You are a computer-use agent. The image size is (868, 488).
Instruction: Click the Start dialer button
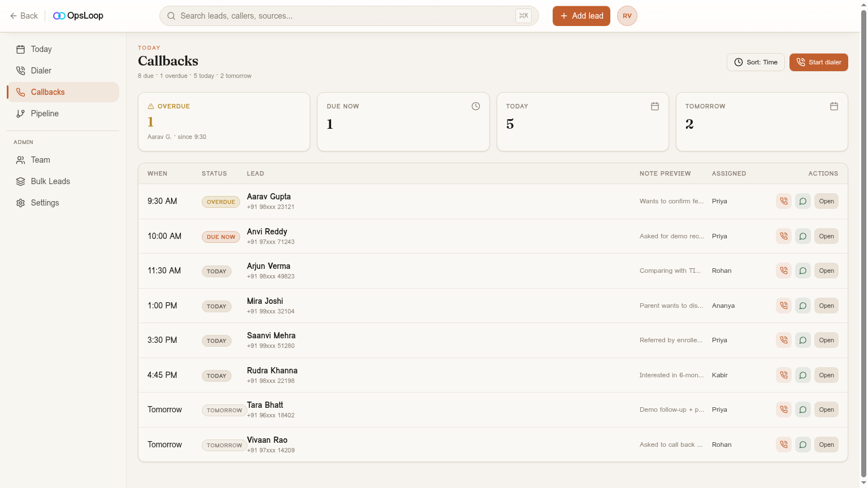(x=818, y=62)
